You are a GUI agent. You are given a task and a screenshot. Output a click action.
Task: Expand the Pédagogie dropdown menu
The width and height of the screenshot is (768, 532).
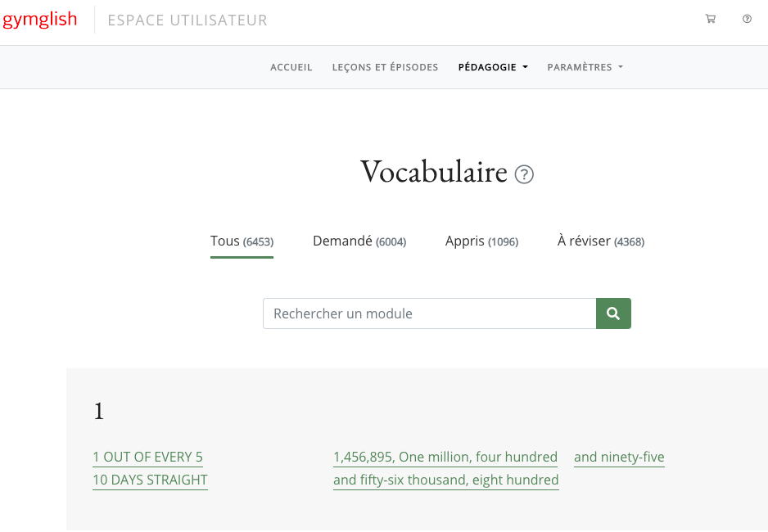coord(493,67)
